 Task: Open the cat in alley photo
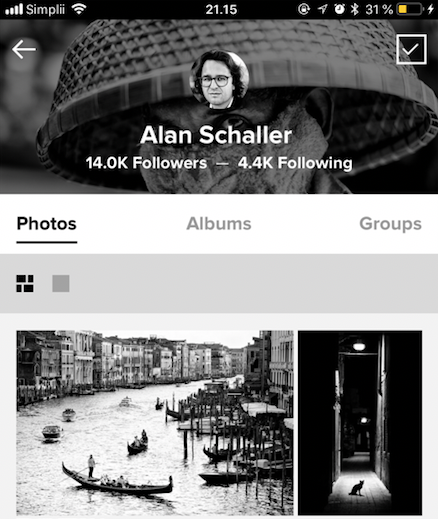click(360, 423)
